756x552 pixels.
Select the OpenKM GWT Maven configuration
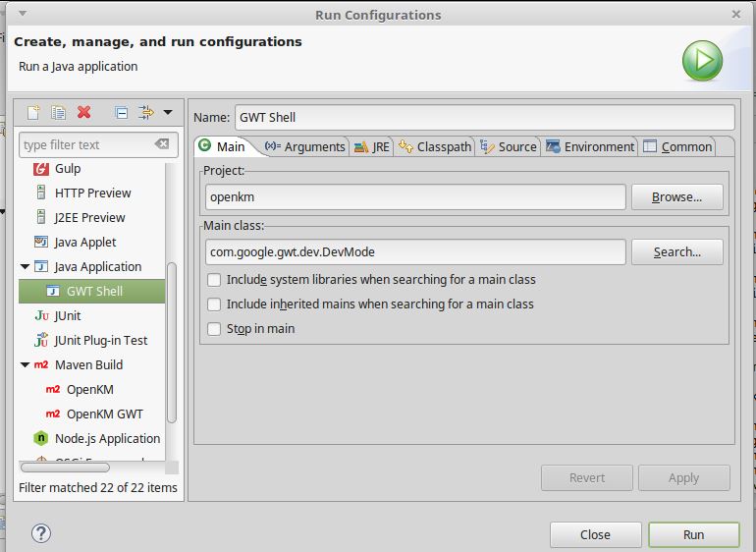104,414
